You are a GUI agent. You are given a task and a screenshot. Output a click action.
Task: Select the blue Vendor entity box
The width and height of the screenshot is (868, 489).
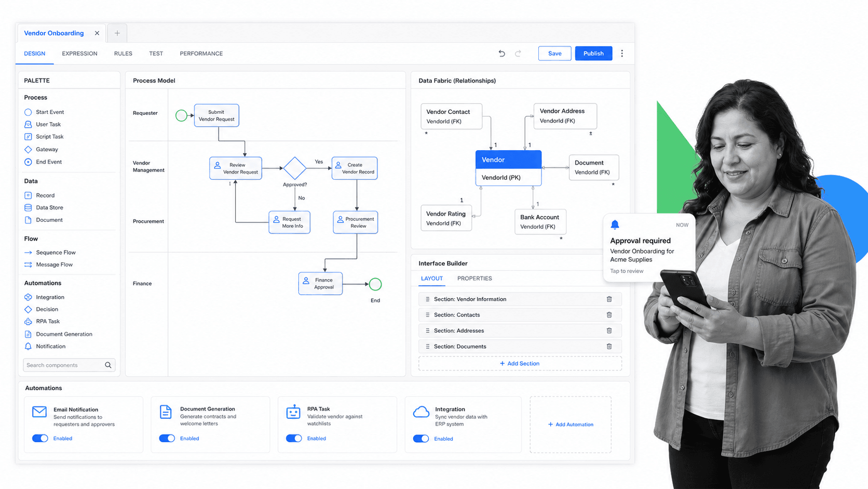point(508,168)
